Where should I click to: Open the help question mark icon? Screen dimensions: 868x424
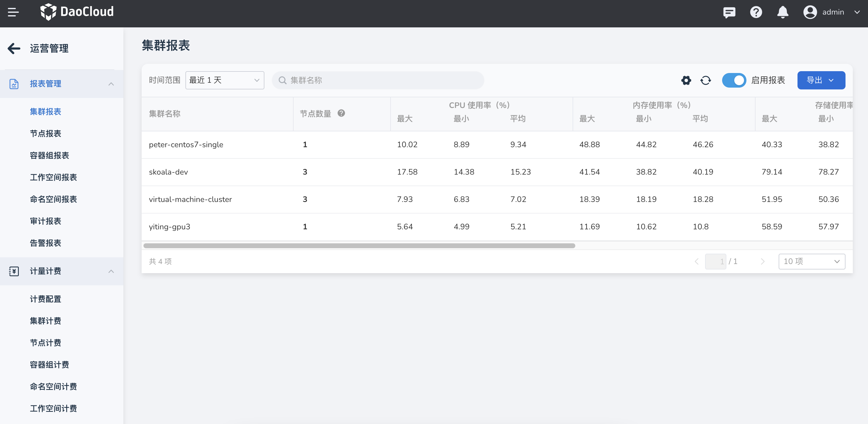tap(756, 12)
